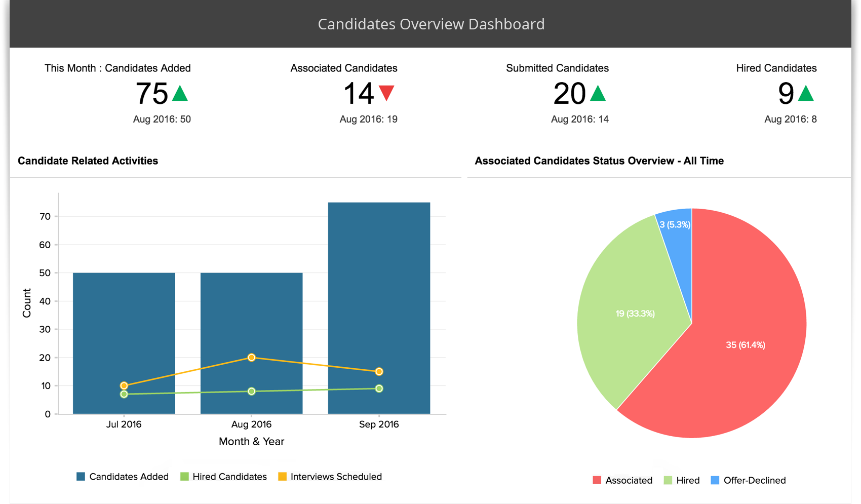Click the KPI value 75
The image size is (861, 504).
152,94
